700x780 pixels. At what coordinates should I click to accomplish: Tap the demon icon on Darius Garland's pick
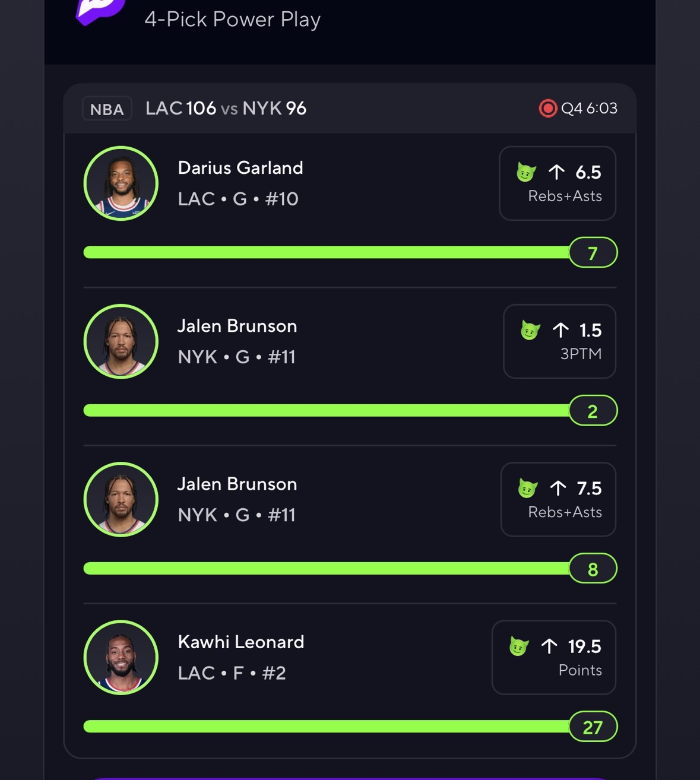click(x=525, y=172)
